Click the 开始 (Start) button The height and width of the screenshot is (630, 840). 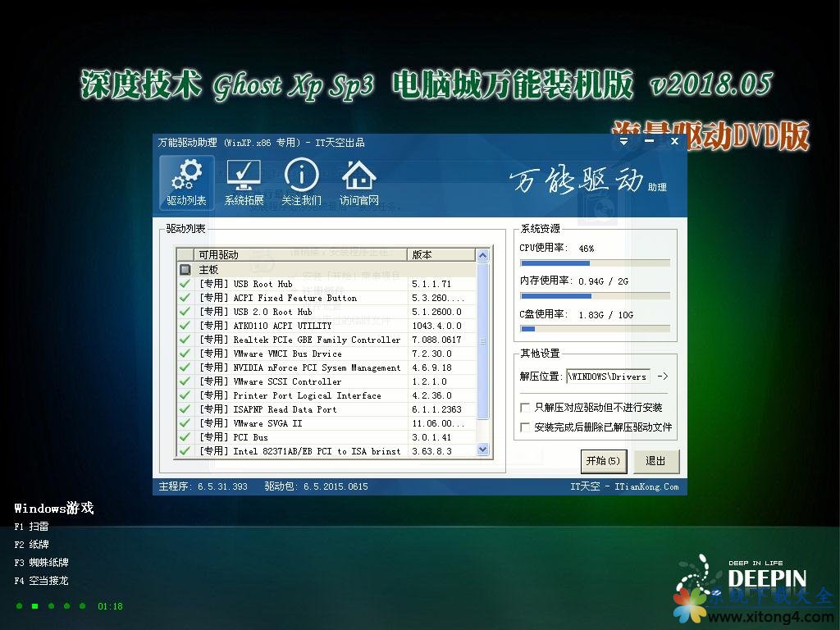click(x=603, y=461)
